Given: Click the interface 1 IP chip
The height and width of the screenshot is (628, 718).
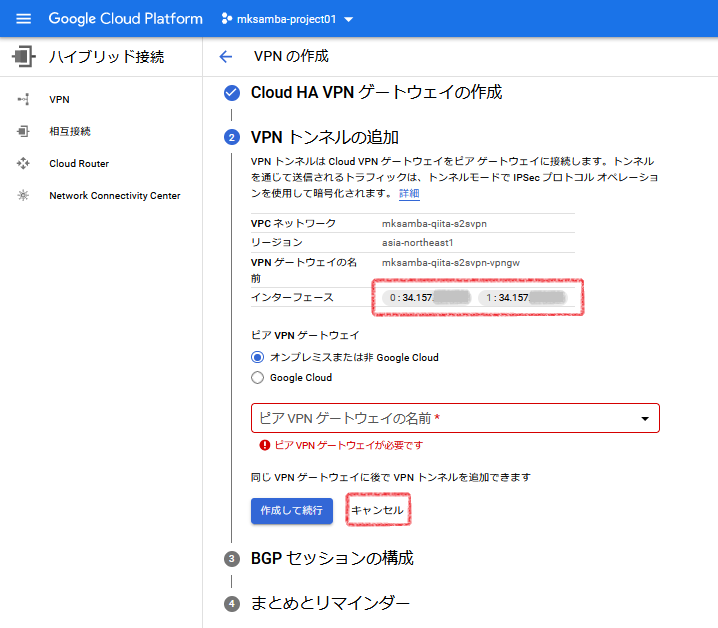Looking at the screenshot, I should [x=522, y=298].
